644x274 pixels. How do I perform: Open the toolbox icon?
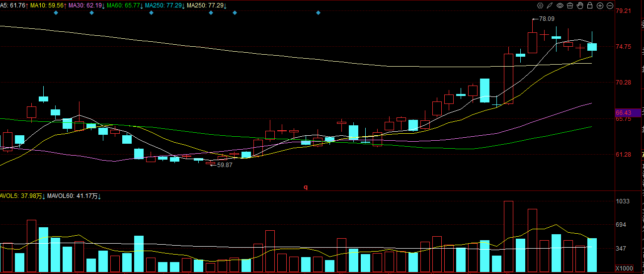[x=570, y=6]
